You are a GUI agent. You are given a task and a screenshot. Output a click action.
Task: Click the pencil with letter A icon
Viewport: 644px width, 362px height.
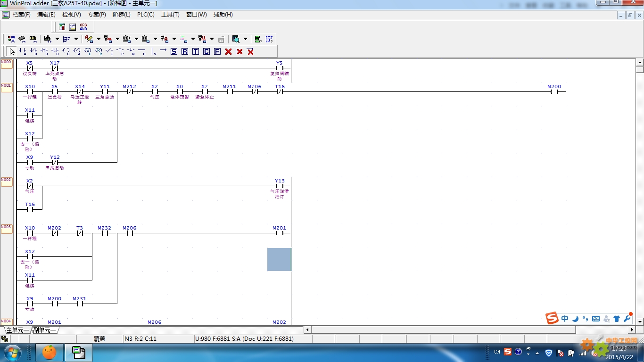[x=89, y=39]
